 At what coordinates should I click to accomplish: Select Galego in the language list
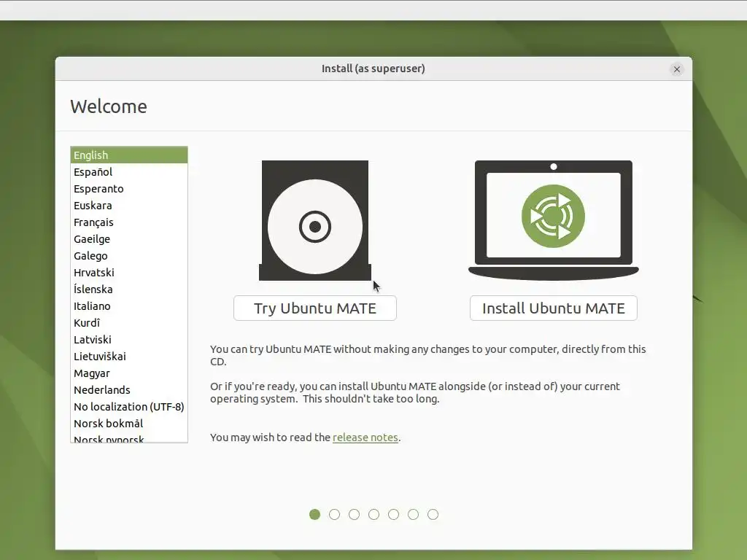tap(129, 256)
